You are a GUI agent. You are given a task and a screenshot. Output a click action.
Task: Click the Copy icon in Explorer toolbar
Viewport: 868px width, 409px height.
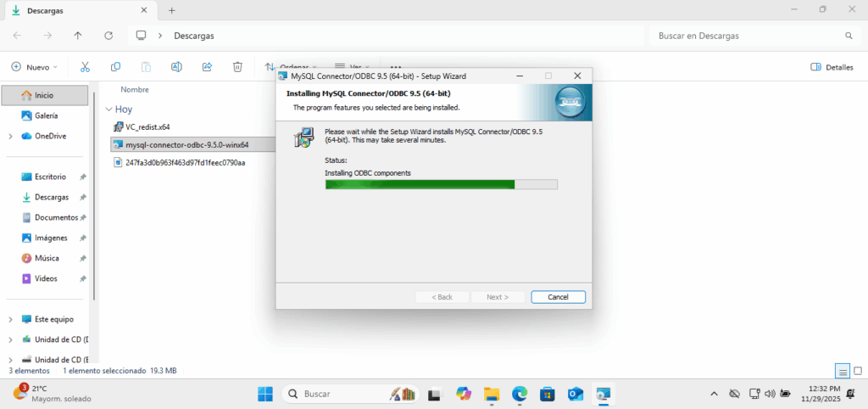(115, 66)
